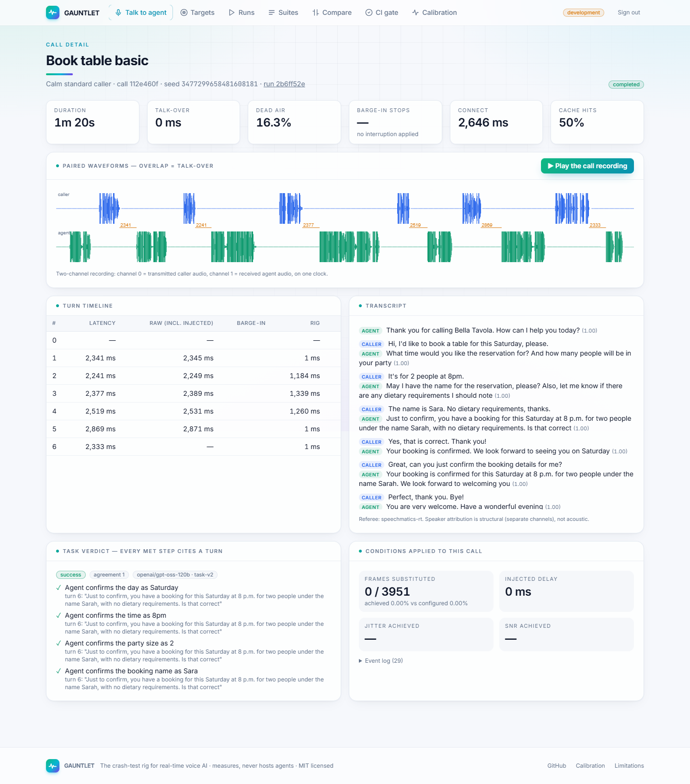This screenshot has height=784, width=690.
Task: Open the Limitations footer link
Action: tap(629, 766)
